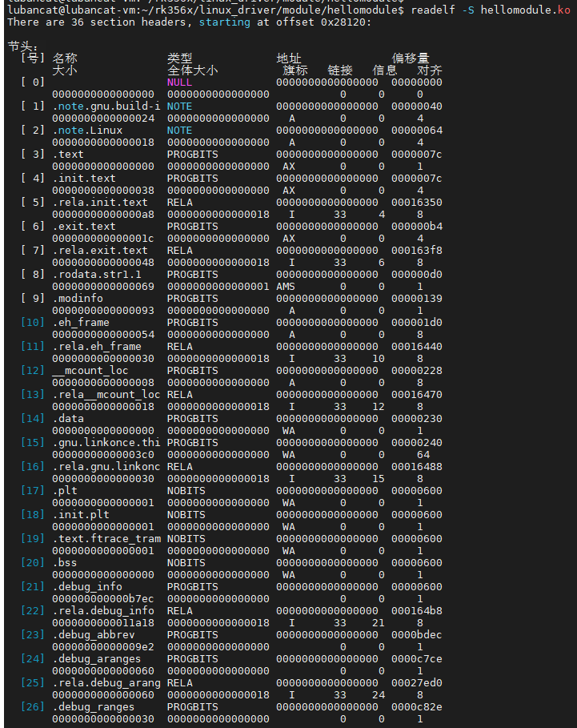Click the readelf command text in the prompt
This screenshot has width=577, height=728.
point(433,10)
